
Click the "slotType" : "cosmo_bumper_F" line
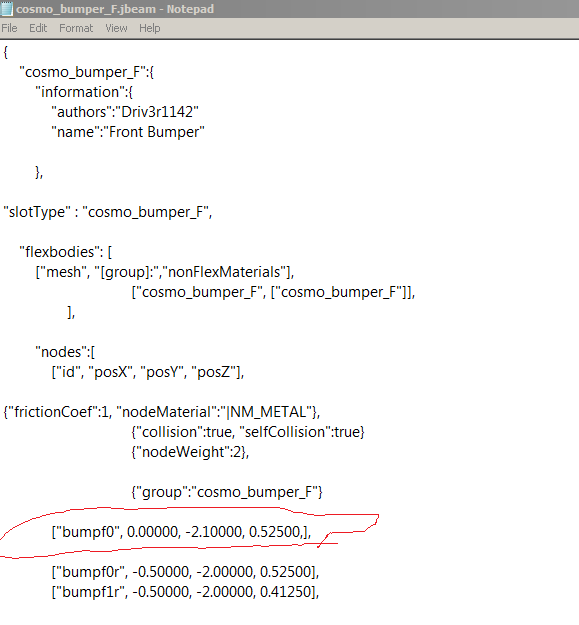pyautogui.click(x=108, y=212)
